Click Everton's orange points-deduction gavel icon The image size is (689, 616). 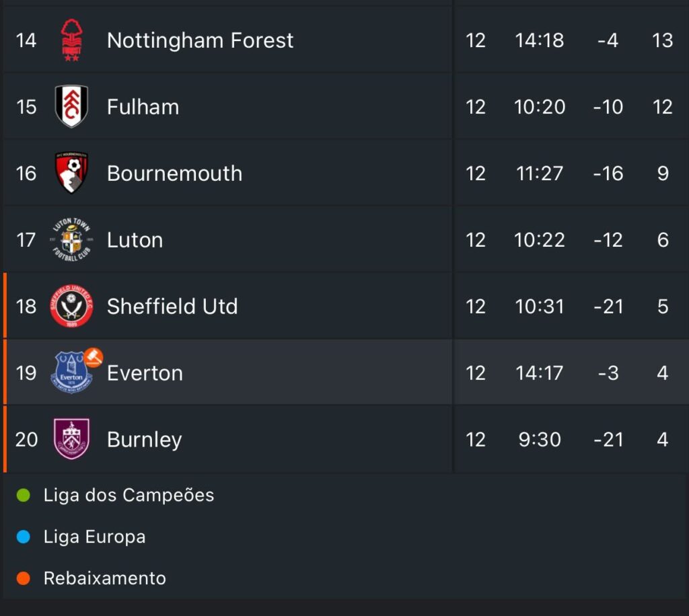pos(93,357)
